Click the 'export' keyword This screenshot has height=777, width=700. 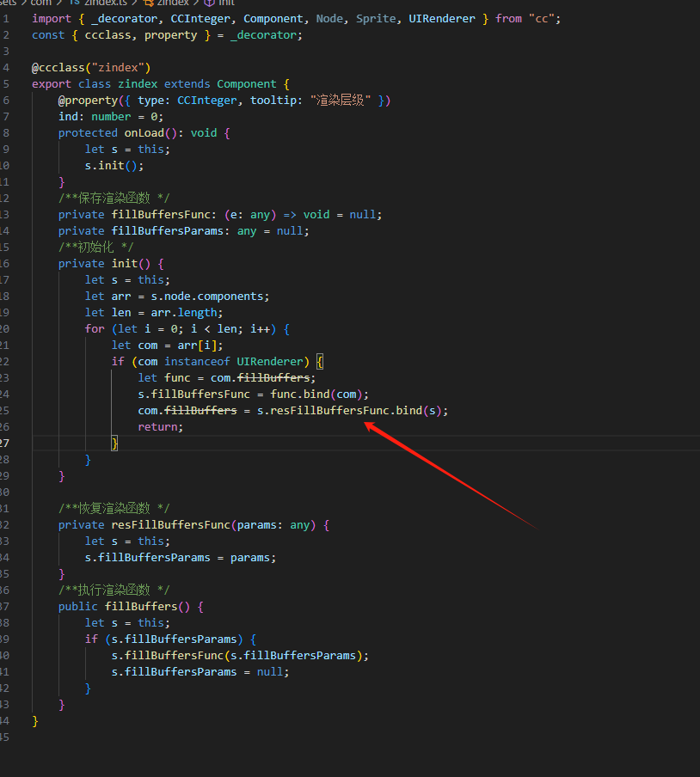point(52,84)
